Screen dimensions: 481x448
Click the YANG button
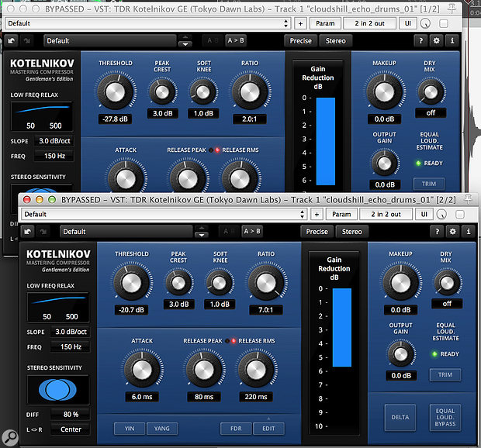[x=162, y=429]
